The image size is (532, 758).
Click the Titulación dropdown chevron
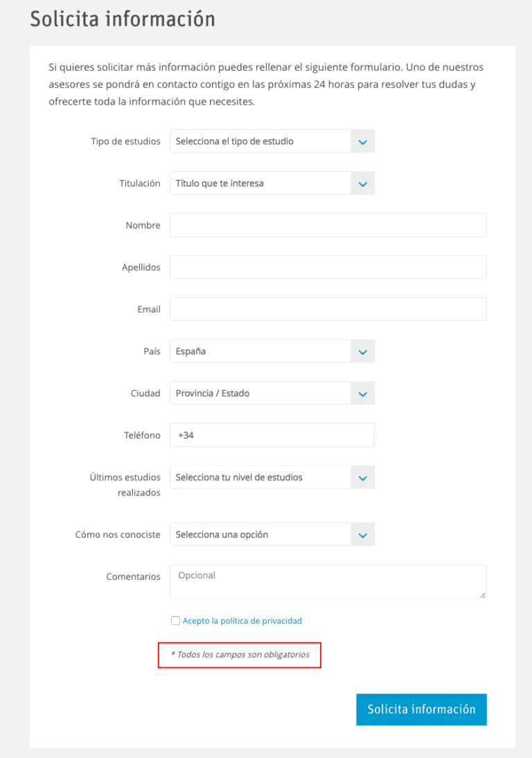click(362, 183)
